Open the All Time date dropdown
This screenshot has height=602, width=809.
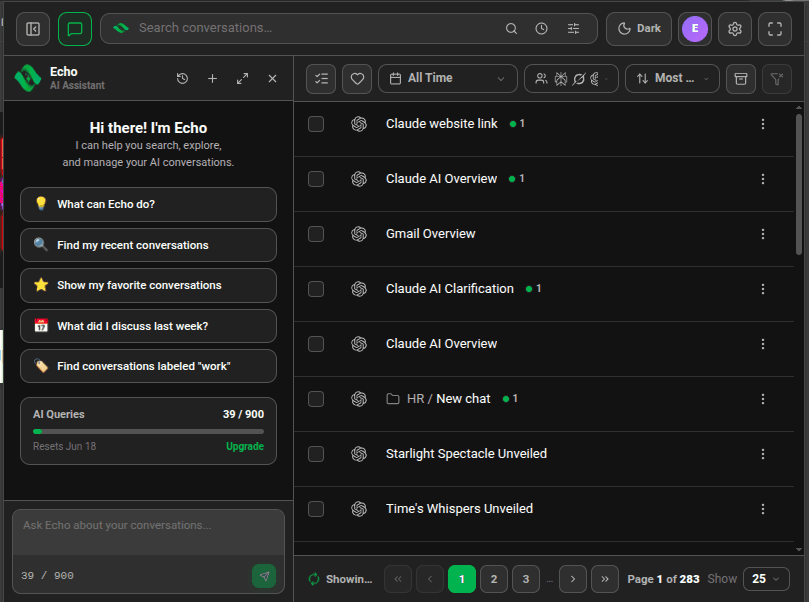click(447, 78)
